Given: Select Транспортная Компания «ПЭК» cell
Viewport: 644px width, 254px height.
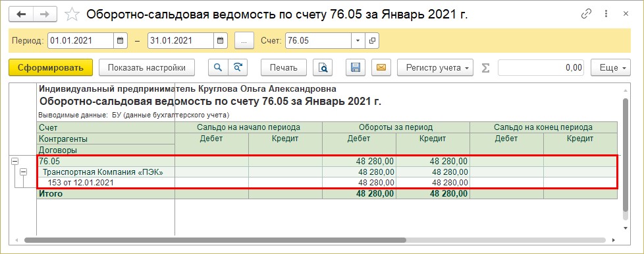Looking at the screenshot, I should click(x=105, y=172).
